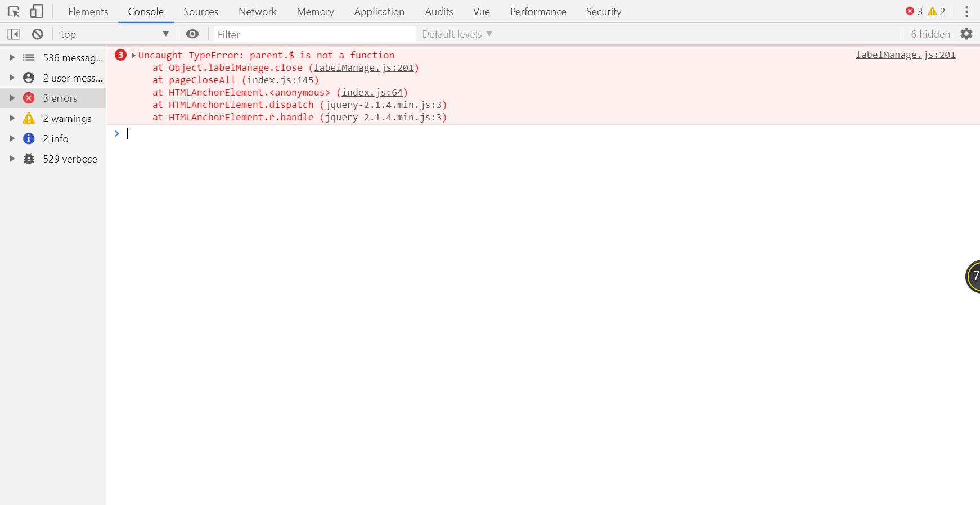Switch to the Sources tab
The height and width of the screenshot is (505, 980).
click(201, 11)
